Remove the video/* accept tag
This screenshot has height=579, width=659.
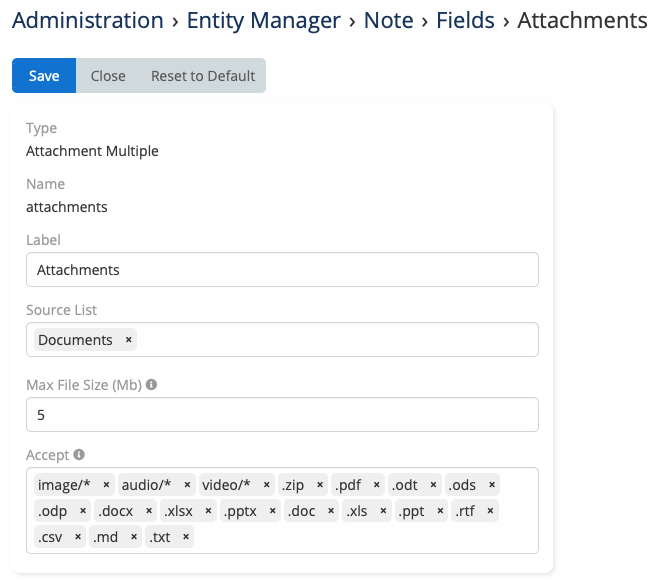266,485
